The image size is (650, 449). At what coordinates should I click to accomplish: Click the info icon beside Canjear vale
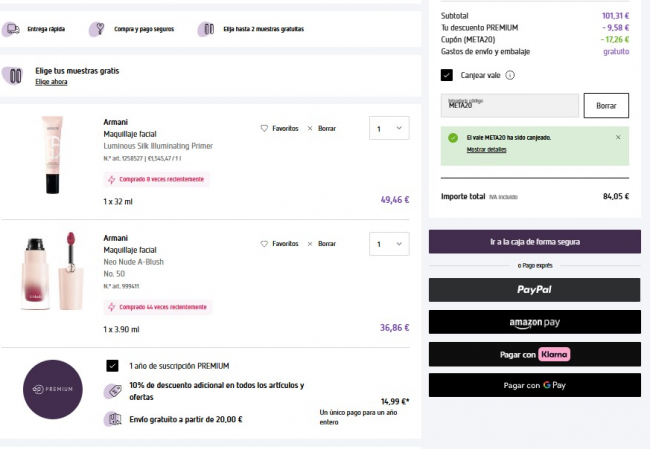pyautogui.click(x=510, y=75)
